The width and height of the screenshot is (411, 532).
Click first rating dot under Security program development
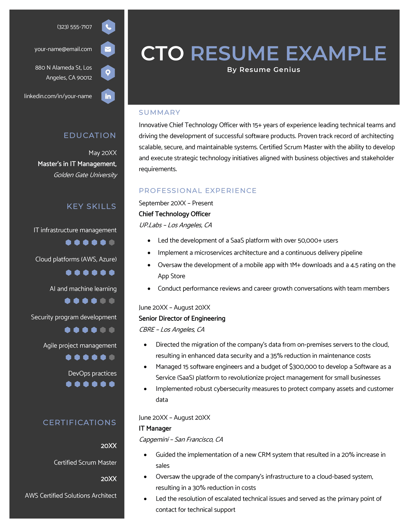tap(68, 330)
